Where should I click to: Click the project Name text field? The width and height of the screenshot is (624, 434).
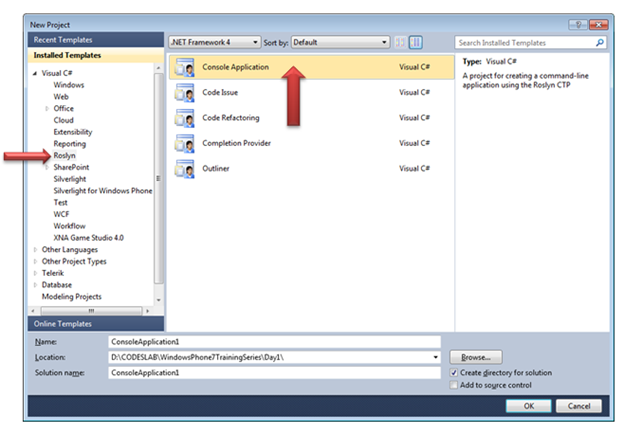(275, 341)
